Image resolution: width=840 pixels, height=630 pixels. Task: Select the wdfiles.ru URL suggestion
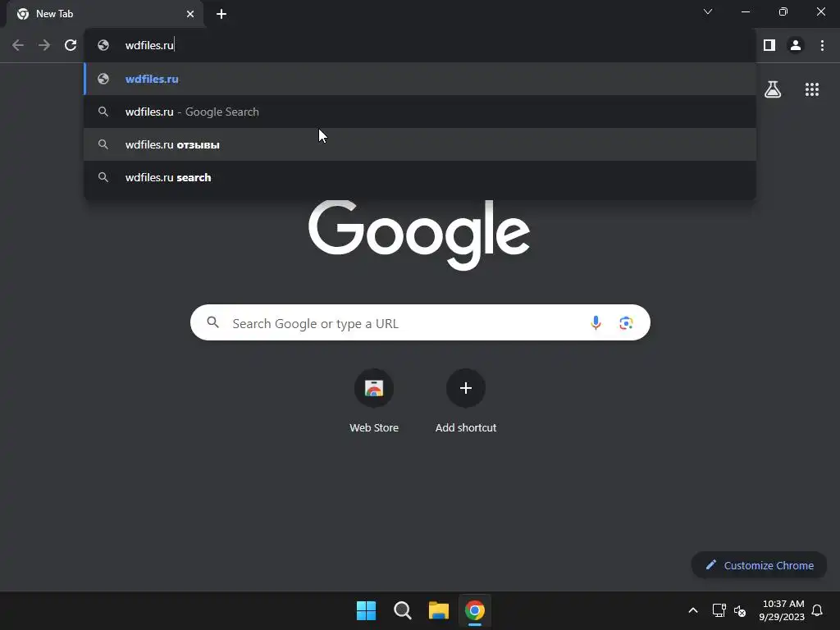point(420,79)
